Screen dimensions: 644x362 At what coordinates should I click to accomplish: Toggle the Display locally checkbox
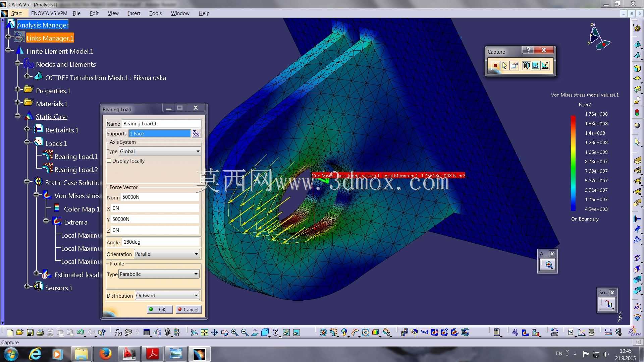coord(109,161)
